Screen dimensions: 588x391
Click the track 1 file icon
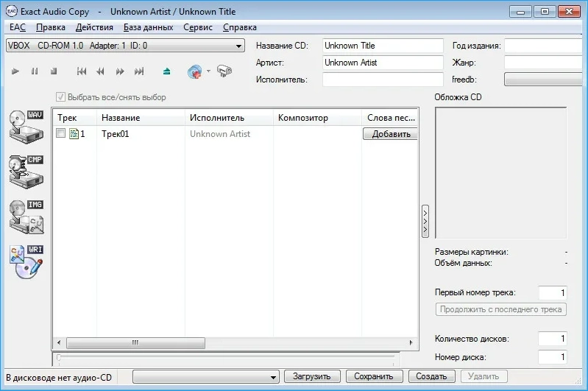74,133
